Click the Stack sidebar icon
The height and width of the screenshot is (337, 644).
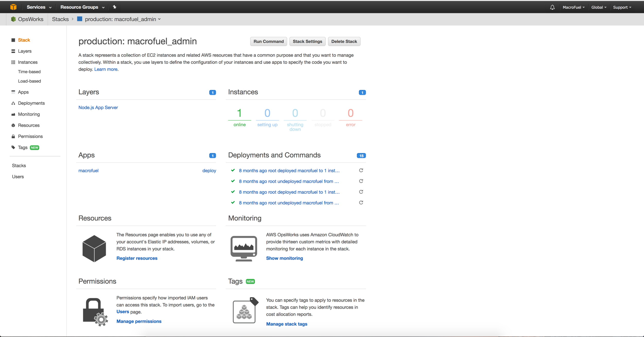[x=13, y=40]
